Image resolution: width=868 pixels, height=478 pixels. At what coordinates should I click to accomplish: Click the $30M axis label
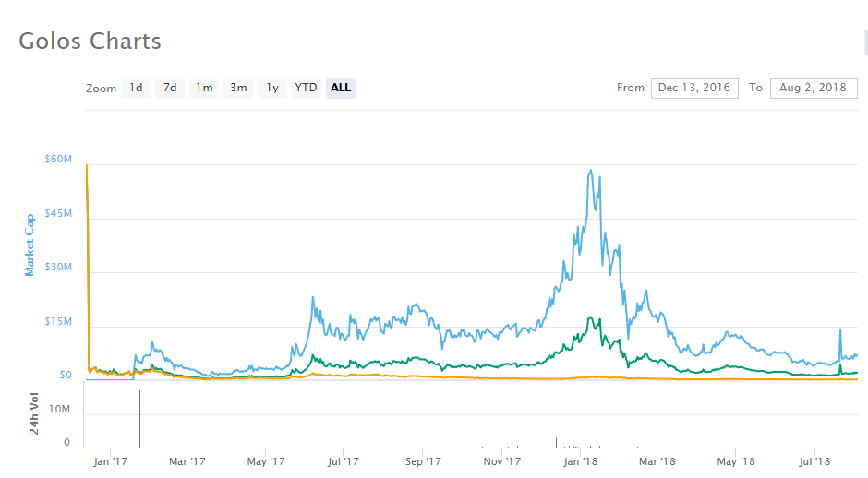coord(58,268)
